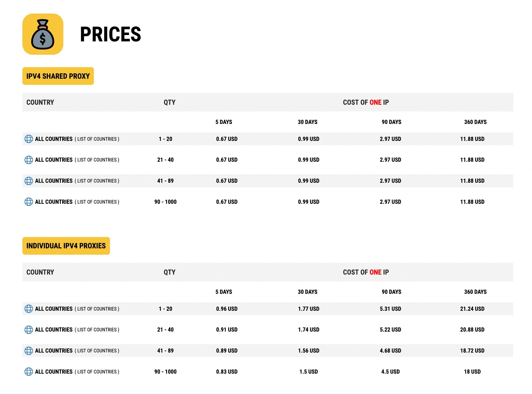Click the 20.88 USD yearly price
This screenshot has width=532, height=394.
click(x=472, y=330)
